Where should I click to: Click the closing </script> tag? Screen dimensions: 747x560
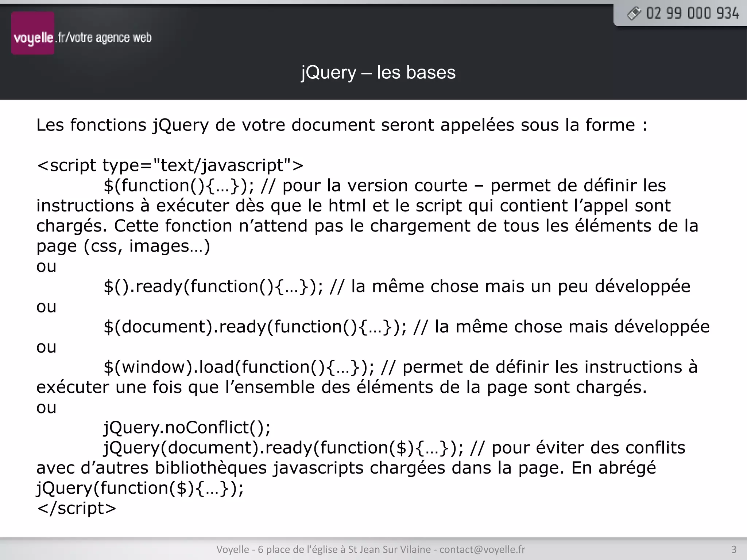click(x=77, y=508)
